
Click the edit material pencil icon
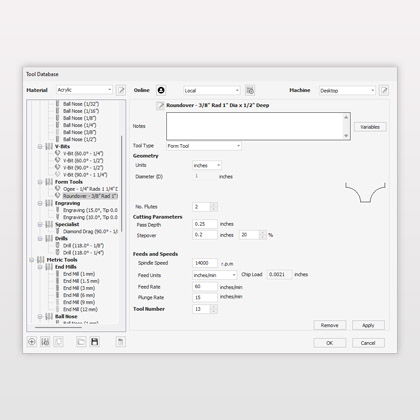pyautogui.click(x=121, y=90)
